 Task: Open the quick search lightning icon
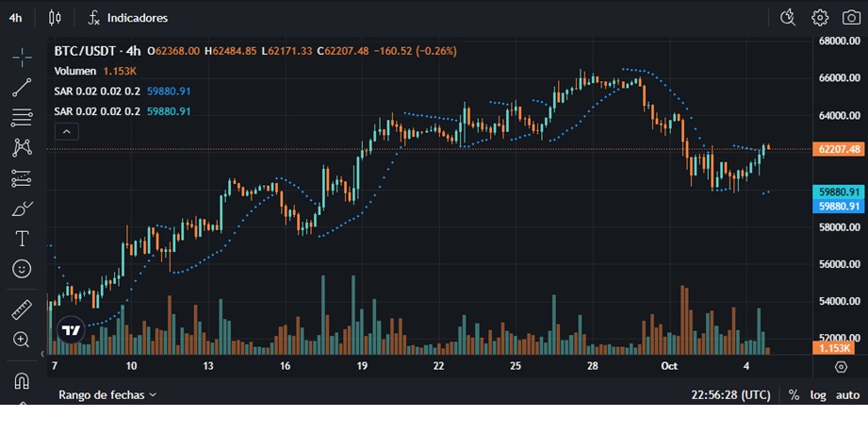tap(788, 18)
